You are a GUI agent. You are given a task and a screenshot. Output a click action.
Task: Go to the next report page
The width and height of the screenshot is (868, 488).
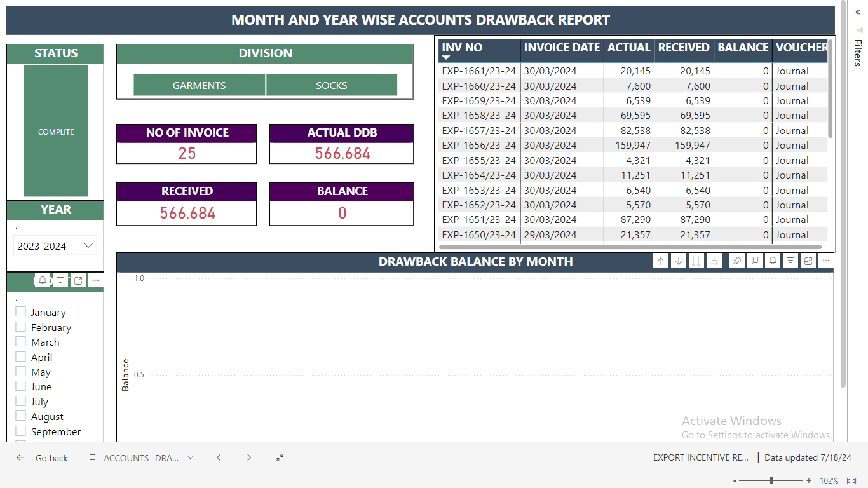[x=249, y=458]
